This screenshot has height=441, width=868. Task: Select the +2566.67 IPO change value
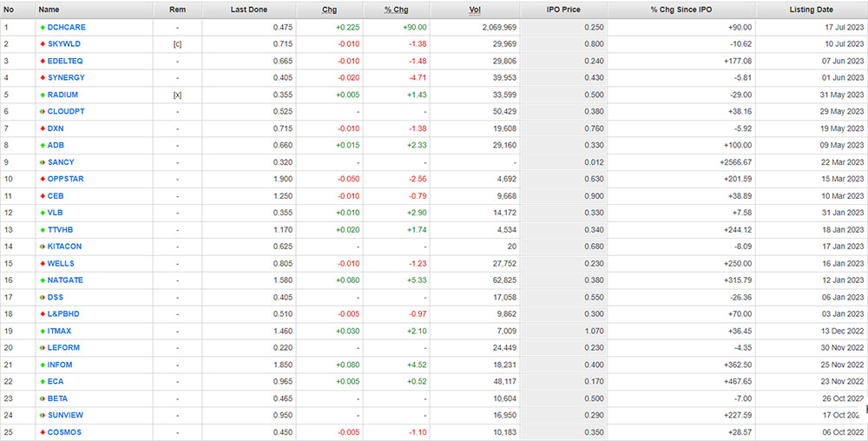tap(734, 162)
